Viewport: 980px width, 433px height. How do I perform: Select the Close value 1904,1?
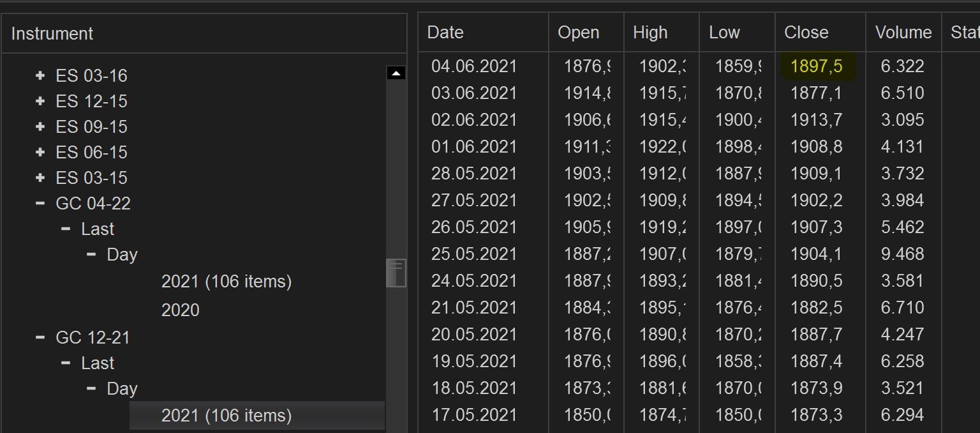pos(817,254)
